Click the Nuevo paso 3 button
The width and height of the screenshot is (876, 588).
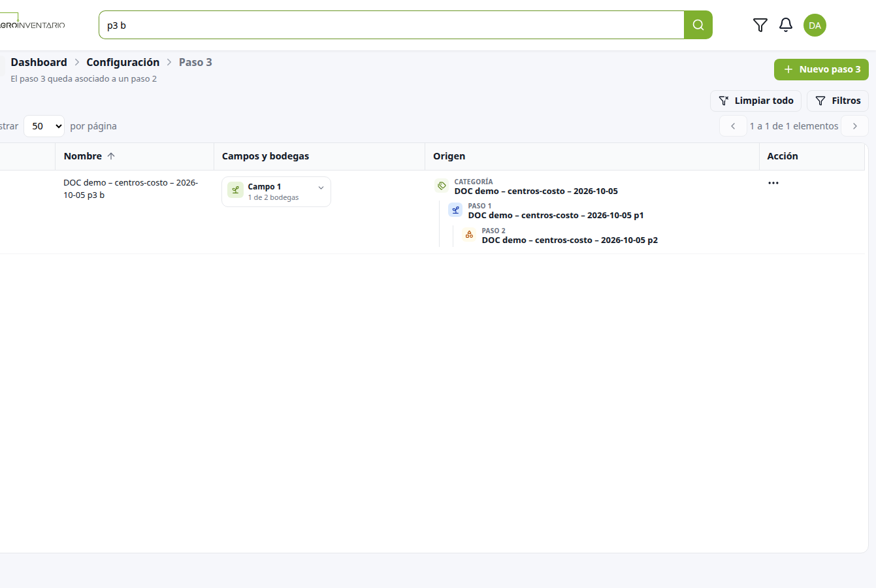[x=821, y=69]
